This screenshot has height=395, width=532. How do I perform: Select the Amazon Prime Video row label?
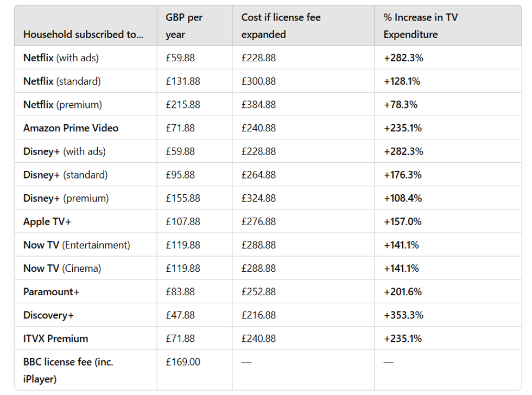tap(71, 128)
